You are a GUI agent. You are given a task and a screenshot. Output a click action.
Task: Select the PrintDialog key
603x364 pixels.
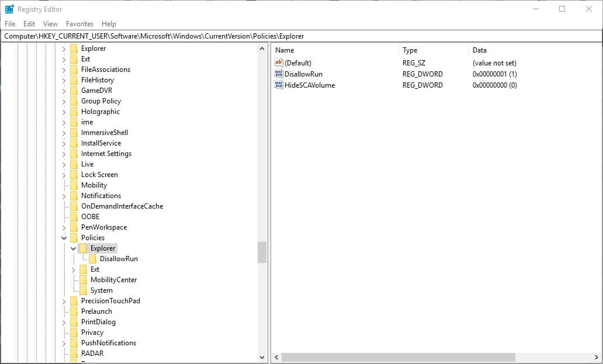98,322
